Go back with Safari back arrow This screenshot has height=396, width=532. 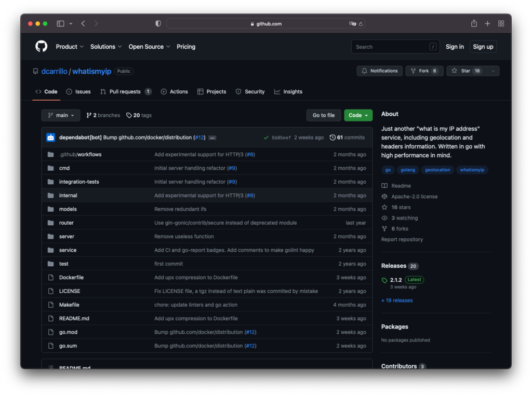click(83, 23)
